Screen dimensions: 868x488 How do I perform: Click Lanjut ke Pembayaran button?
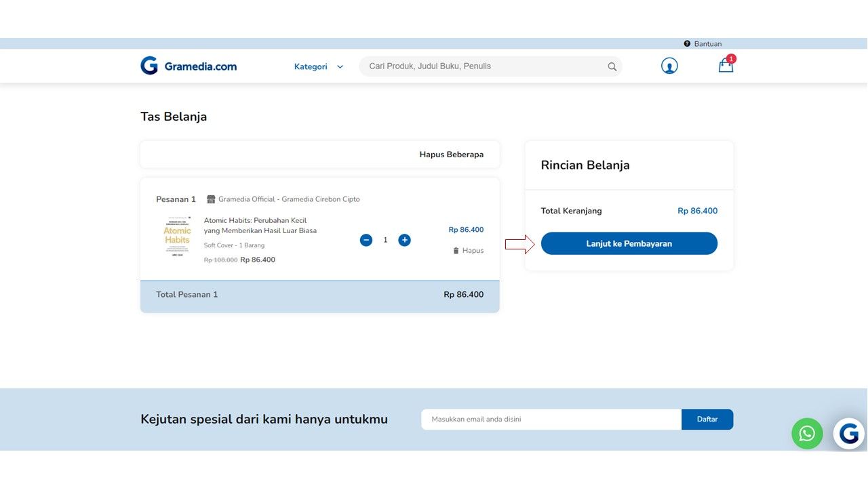(629, 243)
